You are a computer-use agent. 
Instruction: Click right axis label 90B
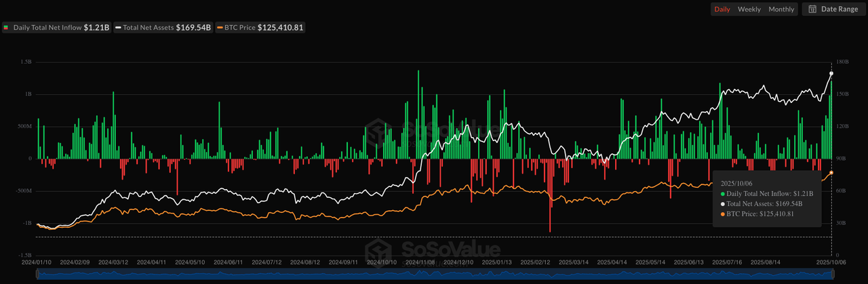842,159
